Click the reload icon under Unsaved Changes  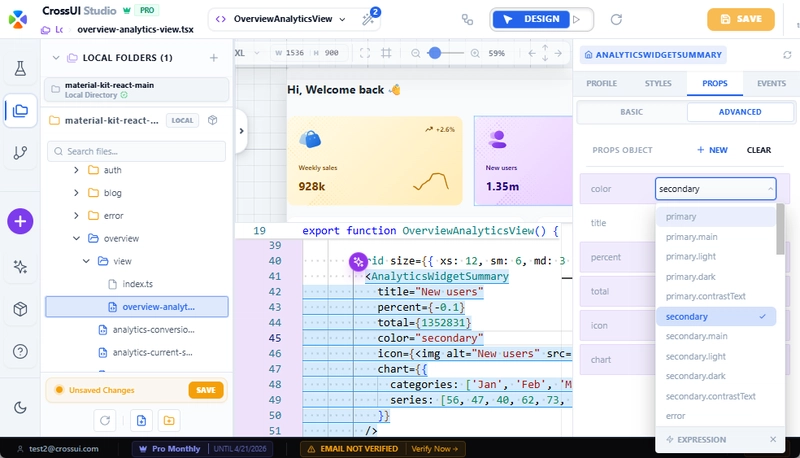[x=105, y=420]
